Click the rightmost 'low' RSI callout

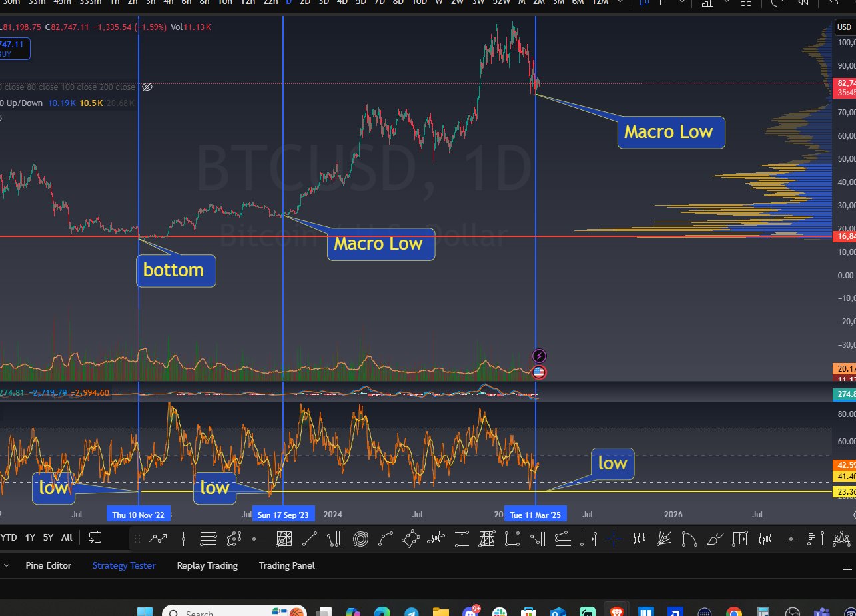612,463
